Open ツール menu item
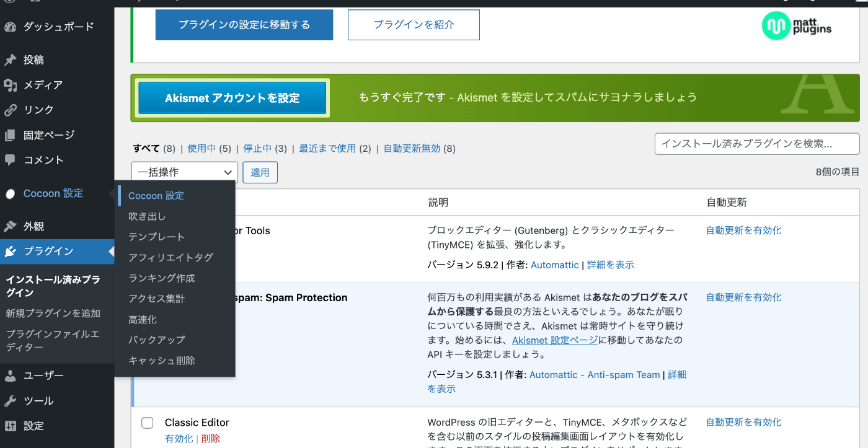The width and height of the screenshot is (868, 448). 38,401
